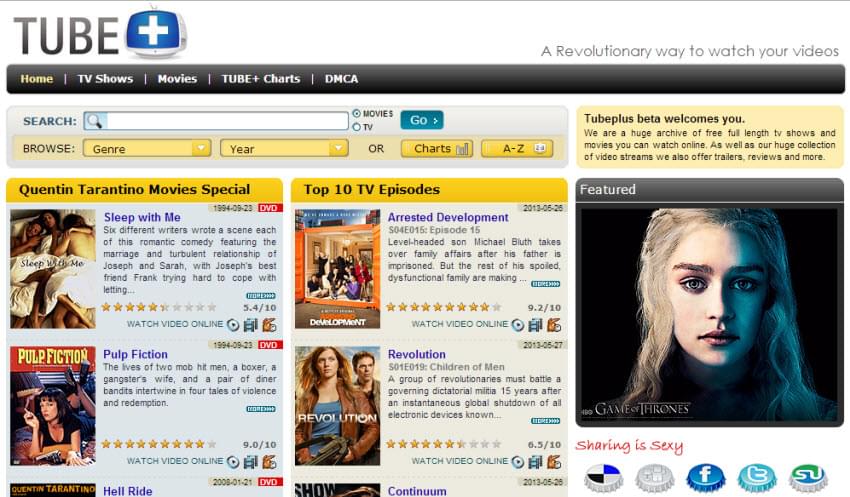The image size is (850, 497).
Task: Go to TUBE+ Charts in navigation bar
Action: click(260, 79)
